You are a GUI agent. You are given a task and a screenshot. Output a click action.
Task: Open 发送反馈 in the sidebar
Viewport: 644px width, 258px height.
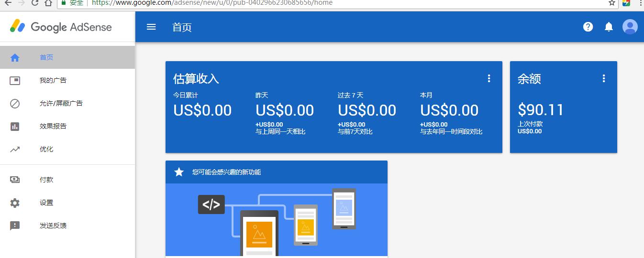click(67, 226)
